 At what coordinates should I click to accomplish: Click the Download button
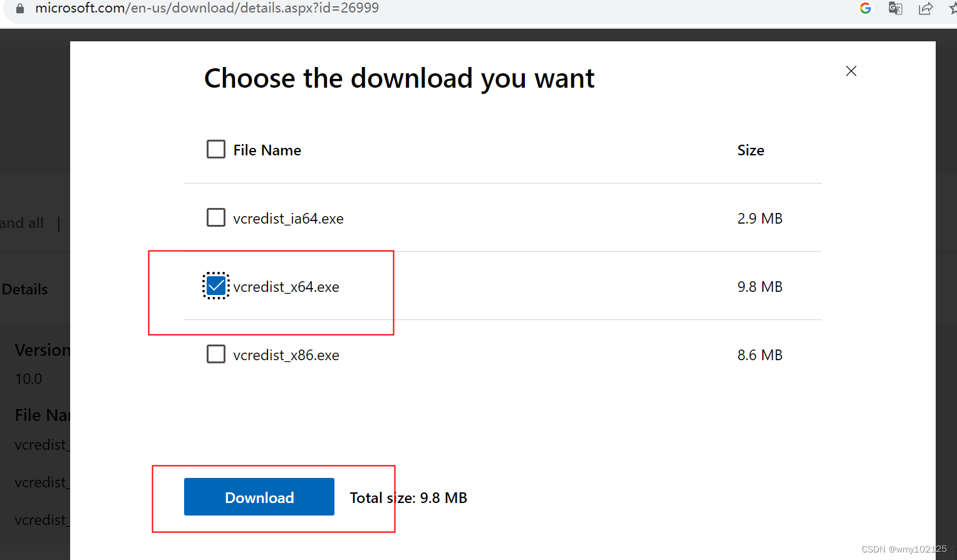click(259, 497)
